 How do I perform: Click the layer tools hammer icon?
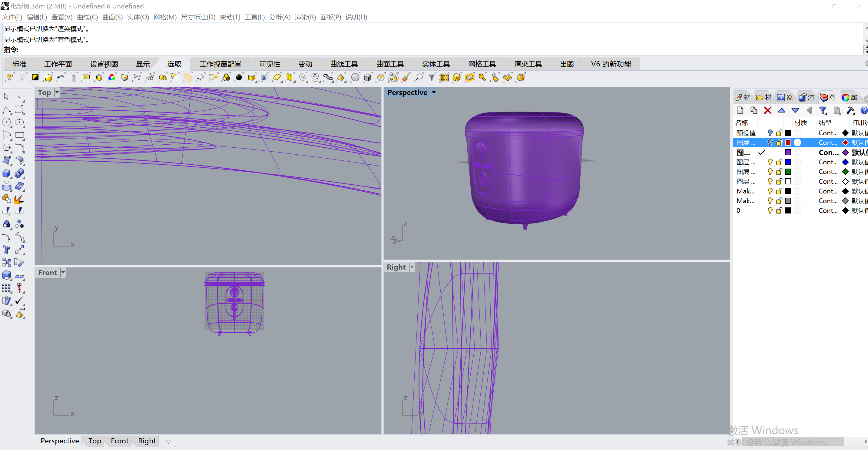point(850,110)
